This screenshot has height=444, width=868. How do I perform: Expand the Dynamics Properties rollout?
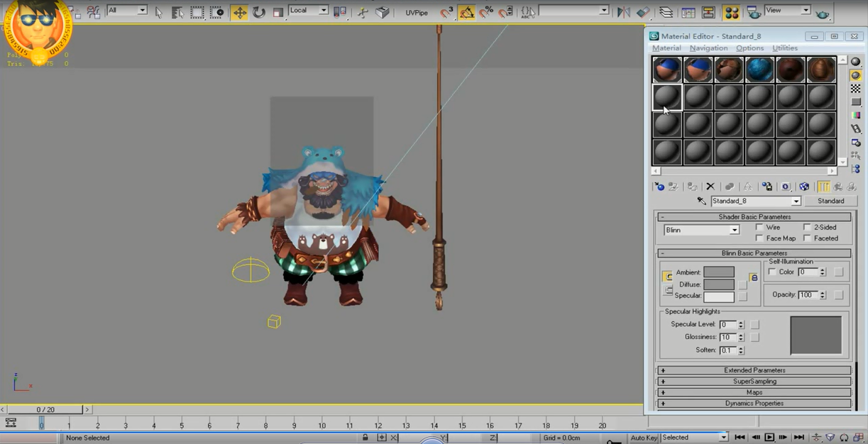[x=754, y=404]
